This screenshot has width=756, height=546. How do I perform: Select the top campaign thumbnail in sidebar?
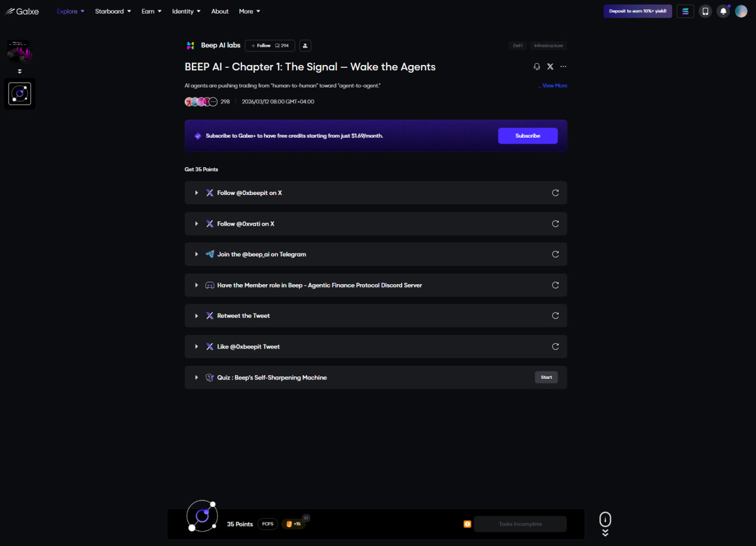click(x=19, y=51)
